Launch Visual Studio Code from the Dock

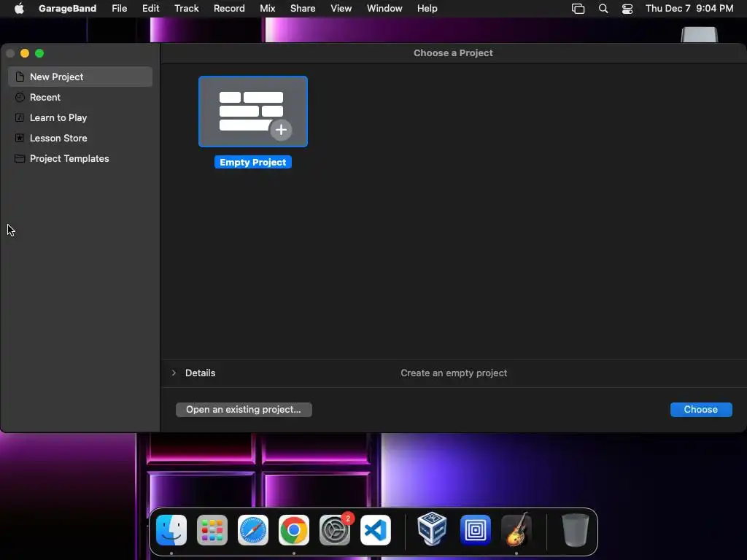(x=376, y=530)
